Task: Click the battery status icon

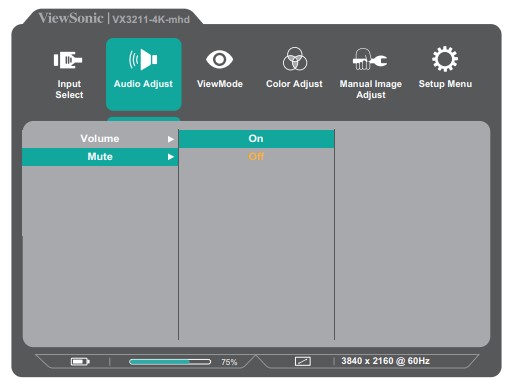Action: pos(80,361)
